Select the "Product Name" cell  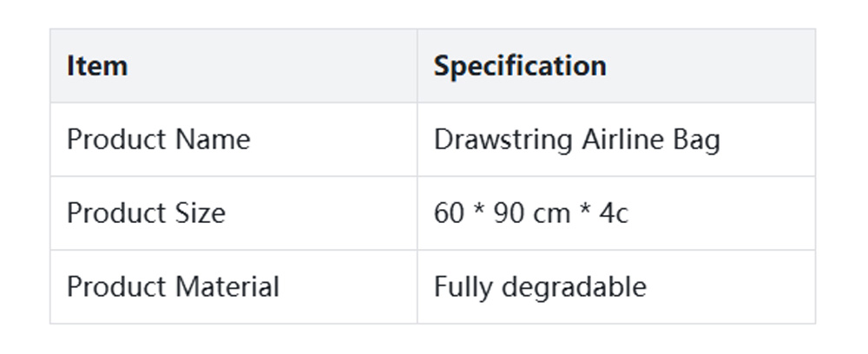click(x=159, y=140)
